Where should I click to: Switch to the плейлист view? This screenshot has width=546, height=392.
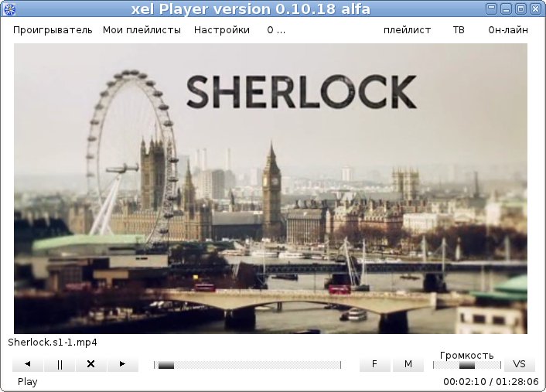[407, 30]
